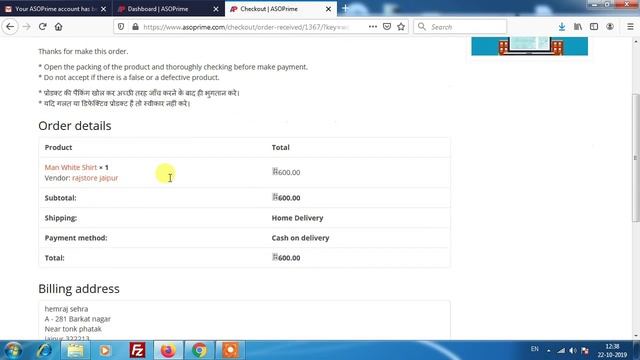Click A - 281 Barkat nagar address line
640x360 pixels.
click(x=78, y=319)
